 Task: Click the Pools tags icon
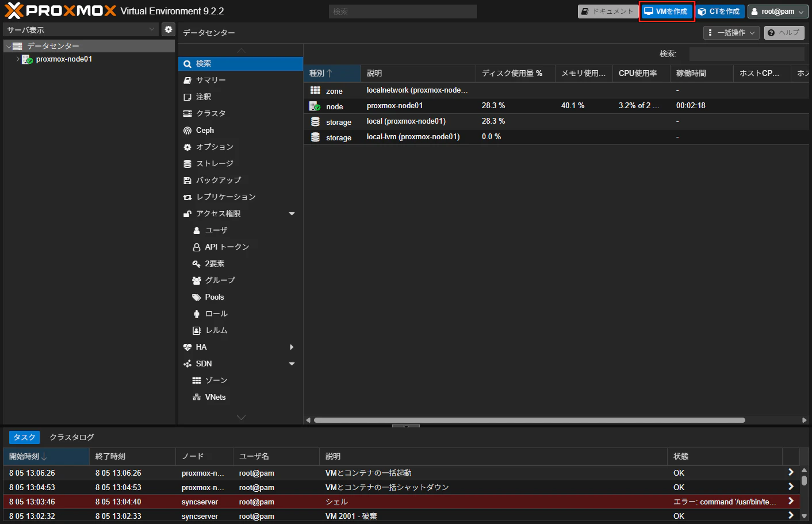tap(197, 297)
